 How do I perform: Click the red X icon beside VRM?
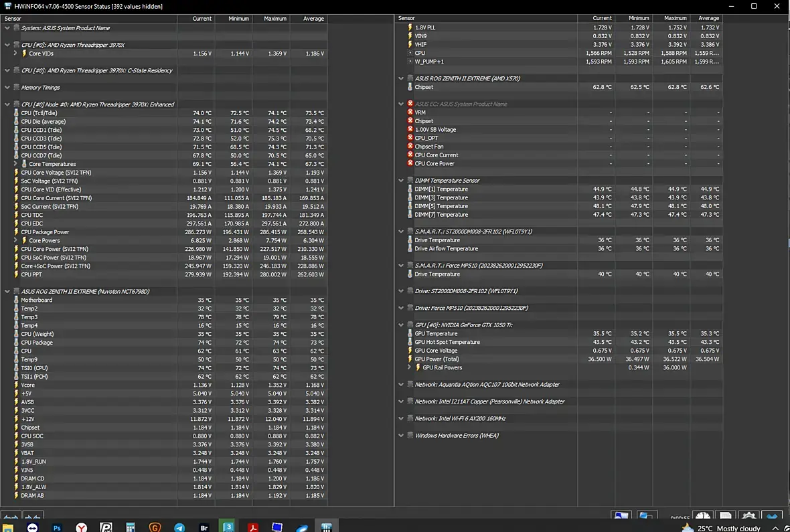(410, 112)
